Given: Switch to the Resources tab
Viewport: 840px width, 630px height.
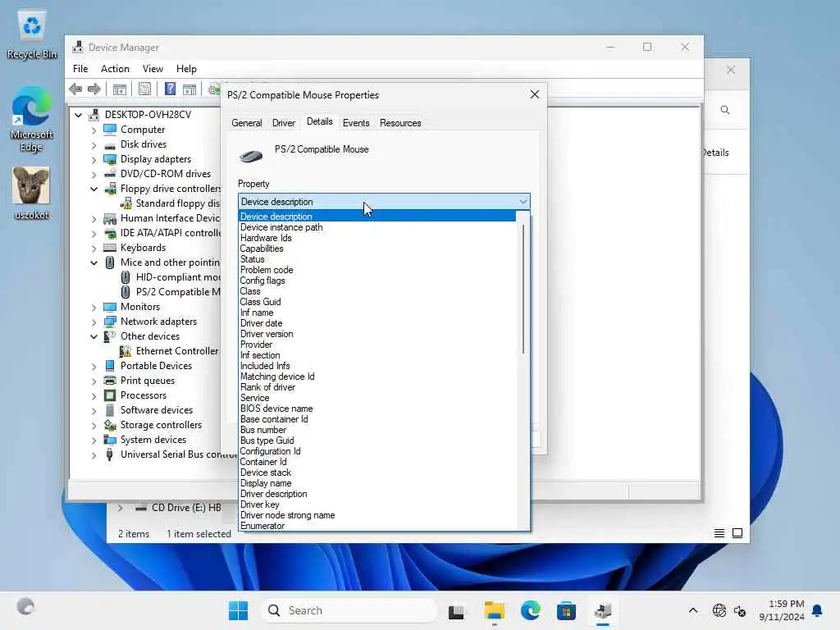Looking at the screenshot, I should (400, 123).
